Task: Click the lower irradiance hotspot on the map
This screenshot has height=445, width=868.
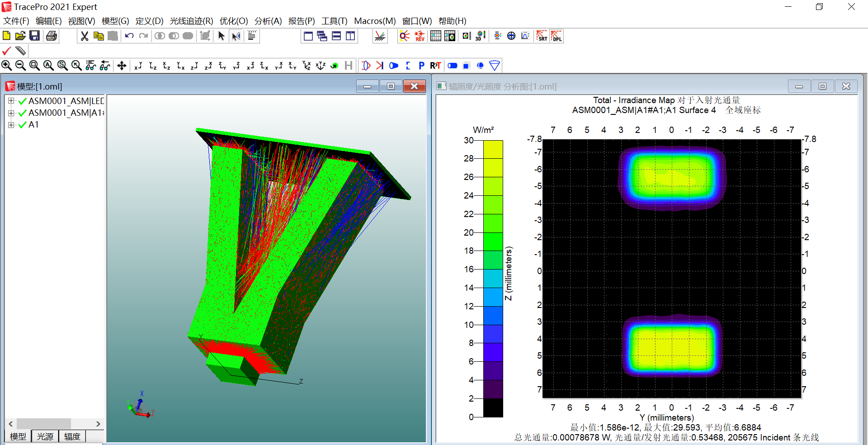Action: click(672, 346)
